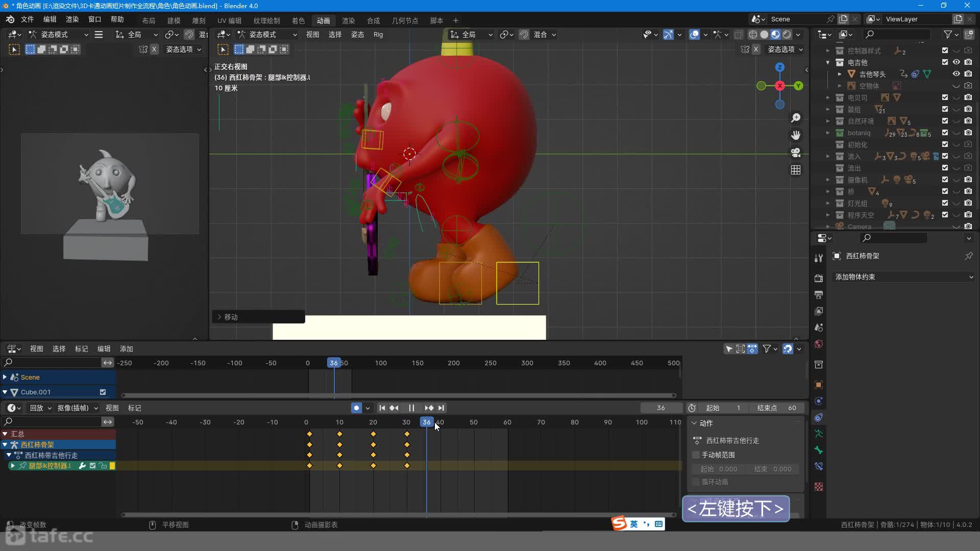Screen dimensions: 980x551
Task: Uncheck the Cube.001 channel checkbox
Action: pyautogui.click(x=103, y=392)
